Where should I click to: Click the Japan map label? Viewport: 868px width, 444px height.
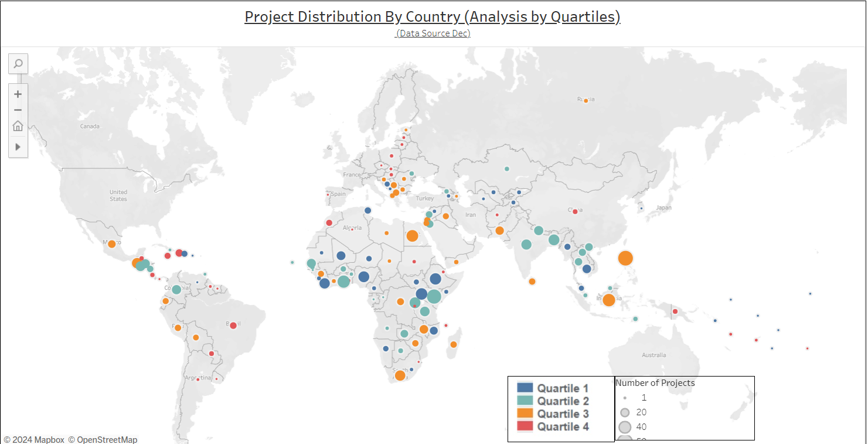click(x=664, y=208)
